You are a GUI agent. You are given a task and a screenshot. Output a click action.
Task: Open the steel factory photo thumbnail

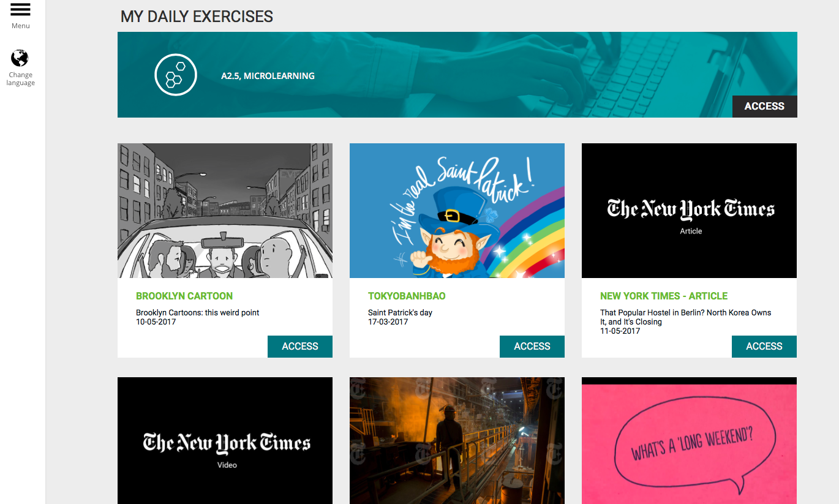click(x=457, y=440)
